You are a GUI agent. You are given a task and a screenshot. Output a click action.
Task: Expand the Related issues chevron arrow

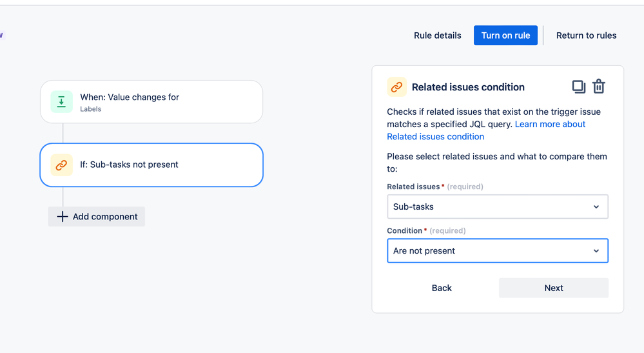coord(596,207)
